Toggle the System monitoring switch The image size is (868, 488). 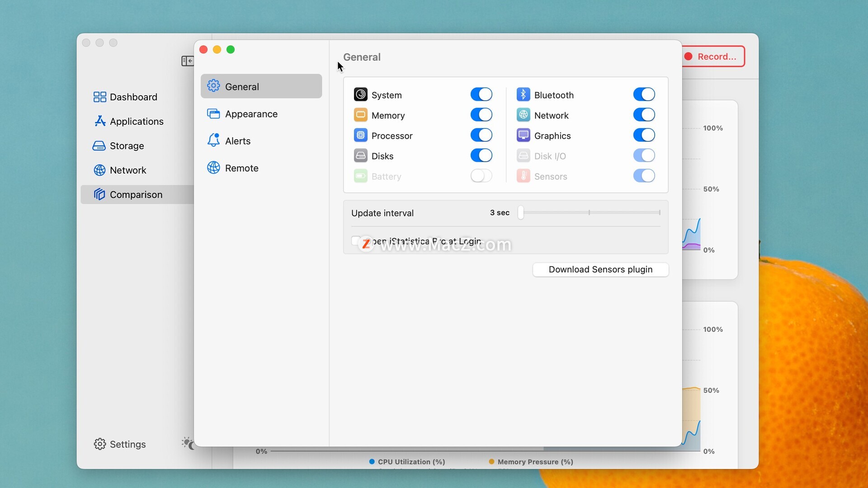[x=481, y=94]
